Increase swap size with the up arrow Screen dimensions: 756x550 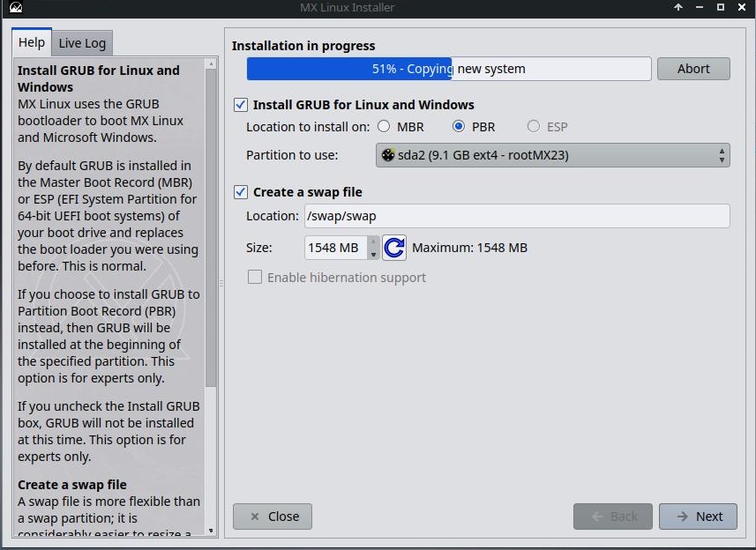point(374,242)
